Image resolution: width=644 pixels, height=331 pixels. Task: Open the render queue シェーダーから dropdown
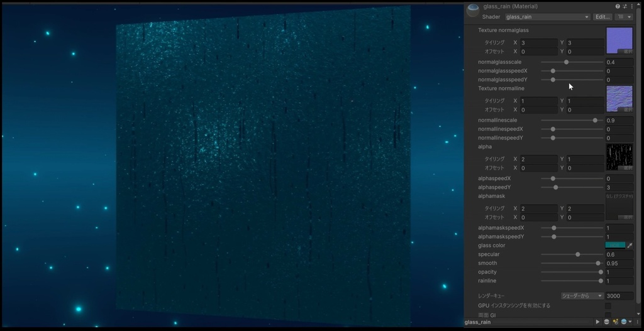point(582,296)
